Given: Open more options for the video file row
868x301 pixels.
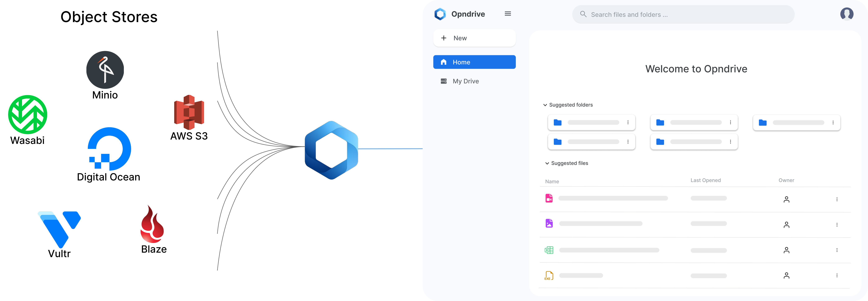Looking at the screenshot, I should point(837,199).
